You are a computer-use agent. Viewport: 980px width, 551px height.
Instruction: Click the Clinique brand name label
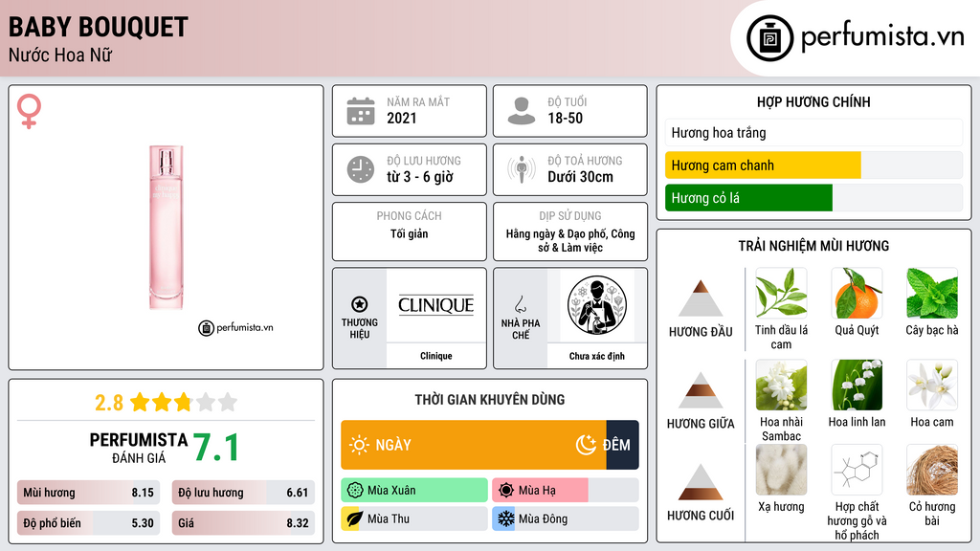435,356
